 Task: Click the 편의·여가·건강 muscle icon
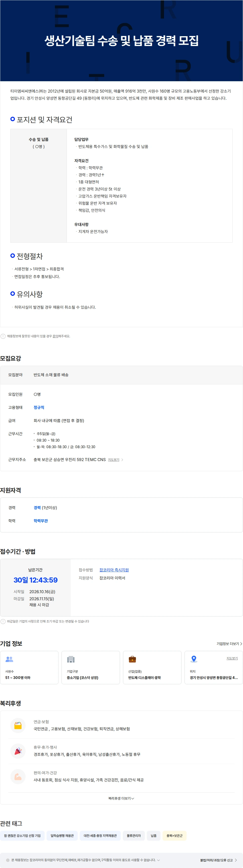18,777
